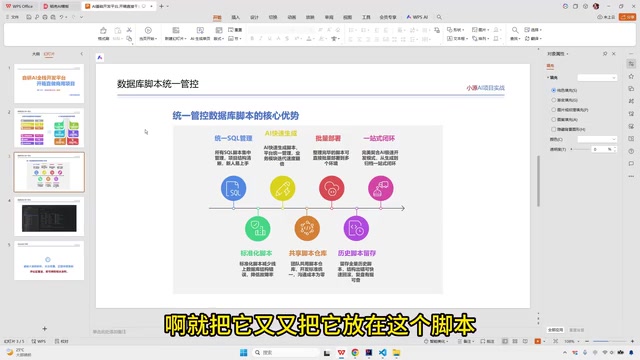640x360 pixels.
Task: Click the vertical scrollbar beside the slide
Action: [538, 182]
